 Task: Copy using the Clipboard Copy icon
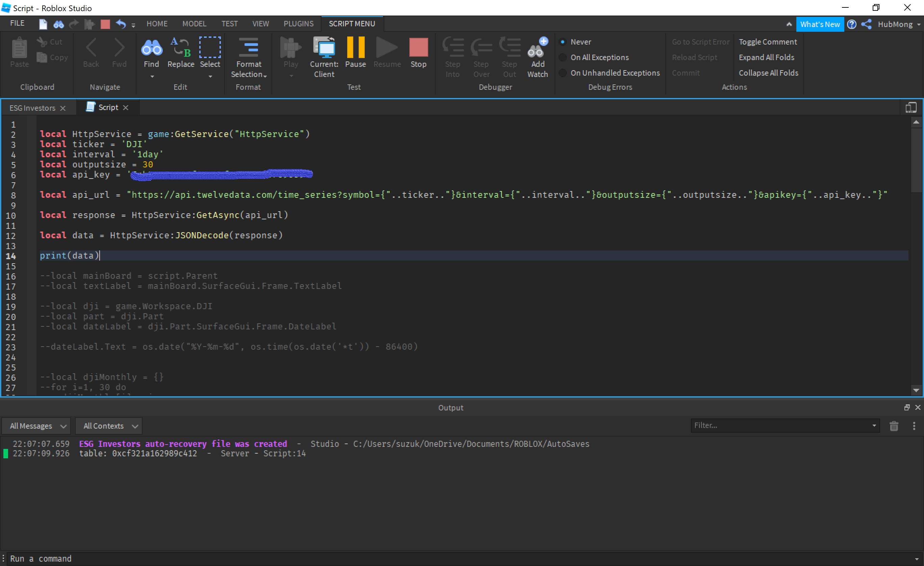click(x=42, y=58)
